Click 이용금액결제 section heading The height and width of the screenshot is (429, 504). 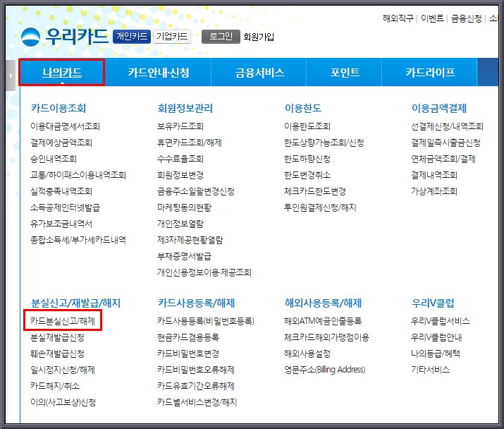(x=439, y=108)
